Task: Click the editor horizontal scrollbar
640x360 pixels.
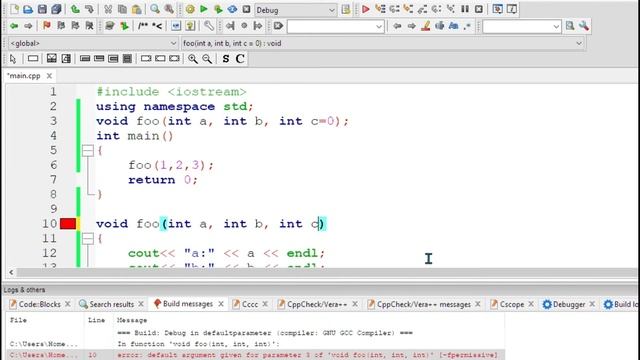Action: tap(327, 272)
